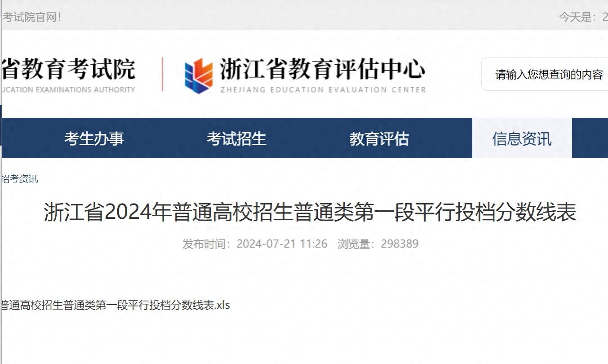
Task: Open the 考生办事 navigation menu
Action: coord(94,138)
